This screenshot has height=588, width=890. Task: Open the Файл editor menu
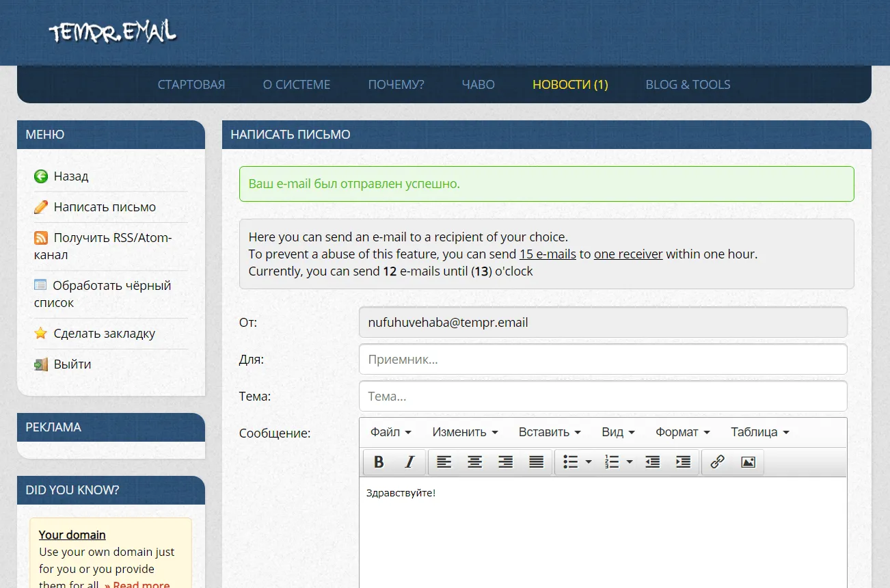(x=391, y=432)
